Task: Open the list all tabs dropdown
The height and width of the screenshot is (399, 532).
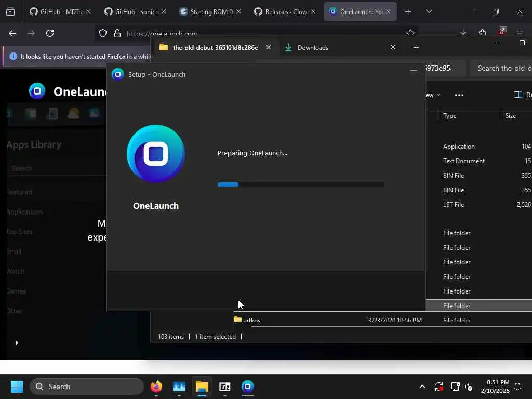Action: click(429, 11)
